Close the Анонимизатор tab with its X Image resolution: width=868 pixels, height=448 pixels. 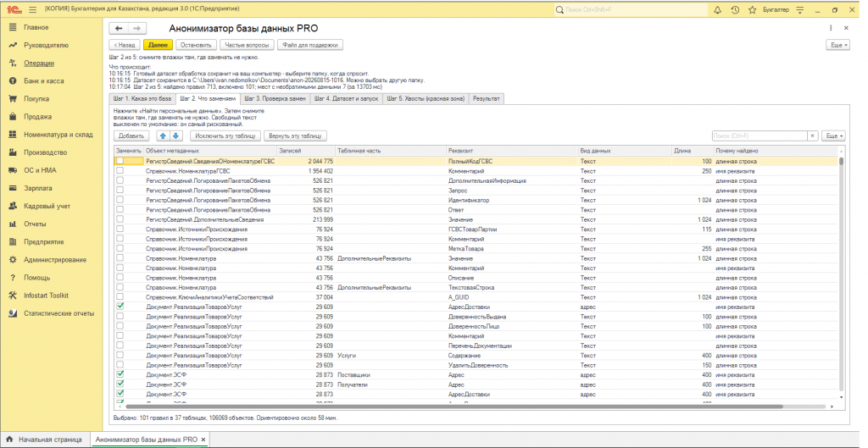pos(203,440)
